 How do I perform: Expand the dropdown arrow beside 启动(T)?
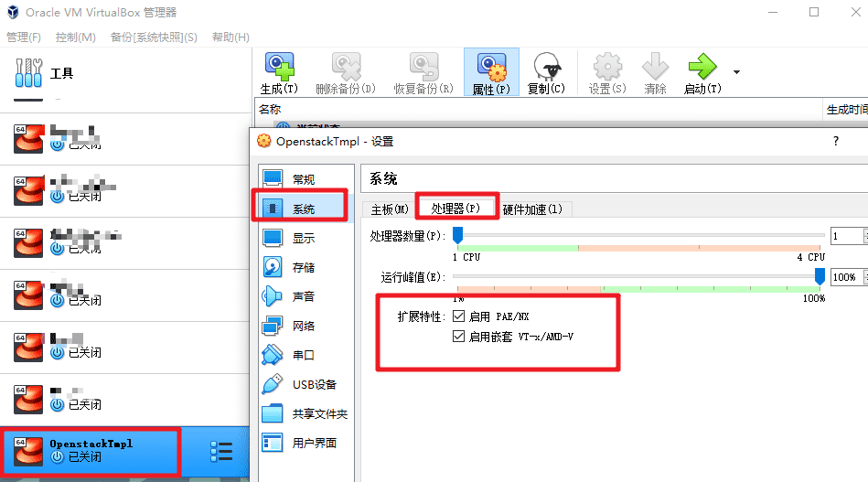(x=736, y=72)
